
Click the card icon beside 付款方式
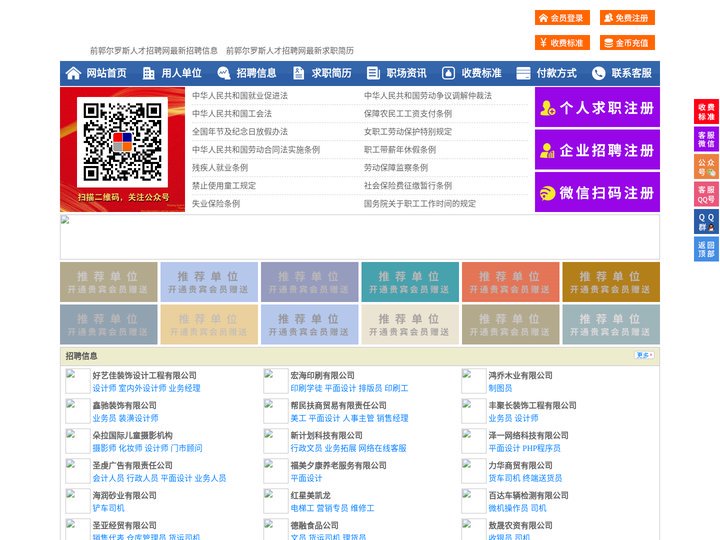click(x=523, y=73)
